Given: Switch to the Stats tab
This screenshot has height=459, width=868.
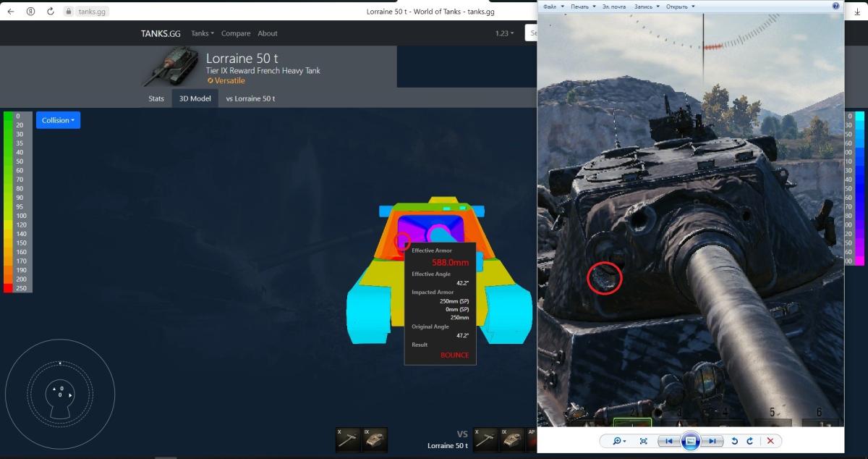Looking at the screenshot, I should tap(156, 98).
